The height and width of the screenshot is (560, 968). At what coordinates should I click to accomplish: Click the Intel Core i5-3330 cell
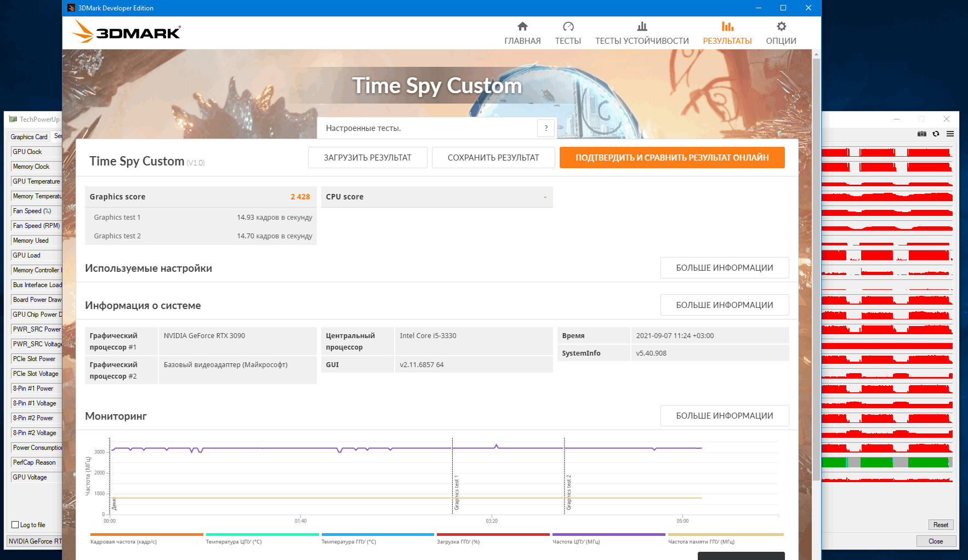tap(474, 341)
